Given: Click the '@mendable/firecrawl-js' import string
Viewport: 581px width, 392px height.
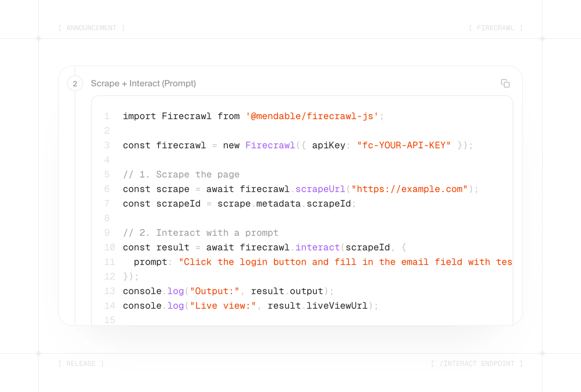Looking at the screenshot, I should click(x=312, y=116).
